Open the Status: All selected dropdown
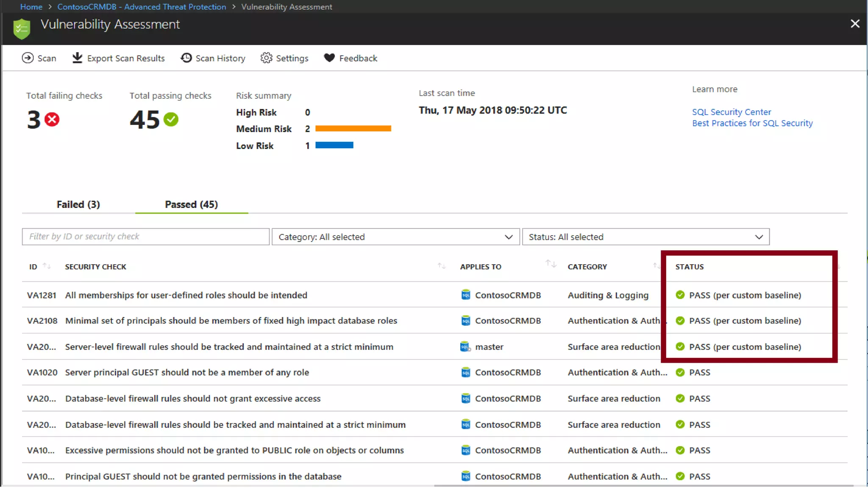Image resolution: width=868 pixels, height=488 pixels. click(646, 237)
